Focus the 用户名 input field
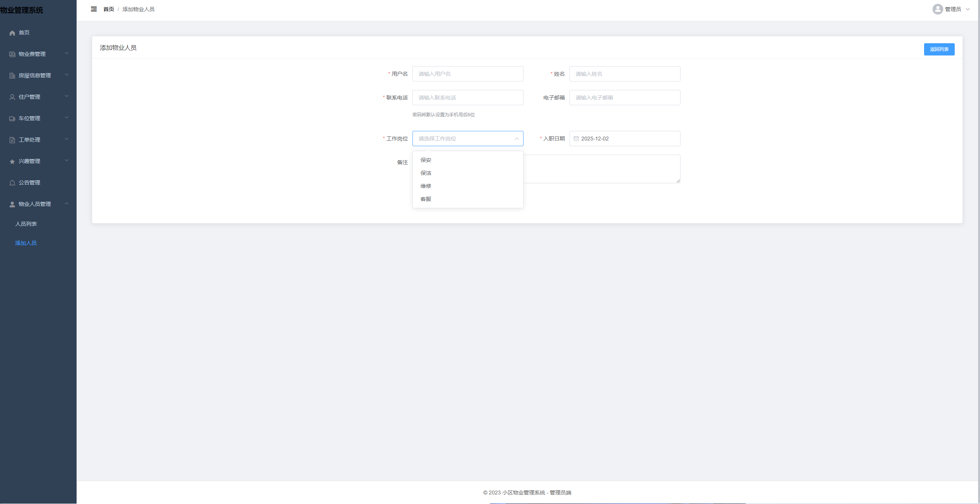980x504 pixels. pyautogui.click(x=468, y=74)
